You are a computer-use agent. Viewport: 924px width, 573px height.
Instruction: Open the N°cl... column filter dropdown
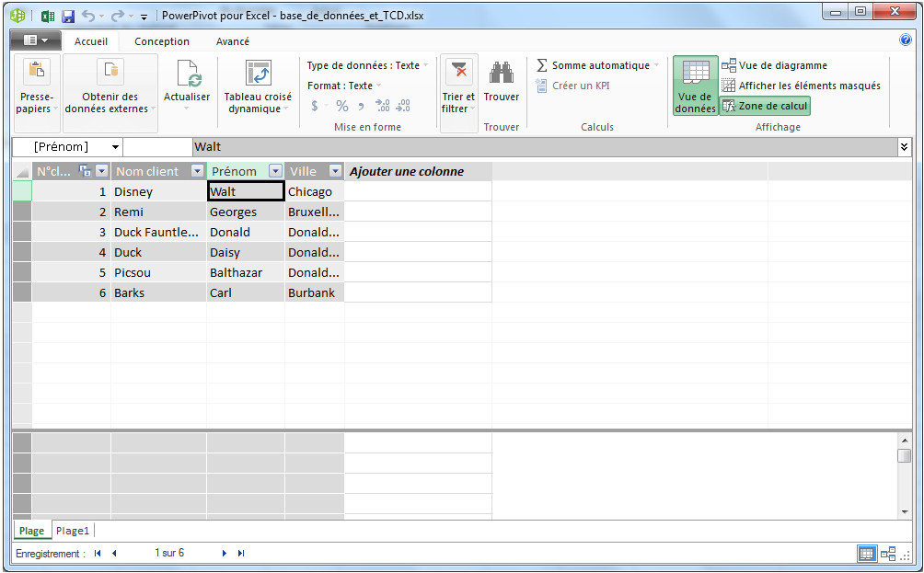(x=102, y=171)
